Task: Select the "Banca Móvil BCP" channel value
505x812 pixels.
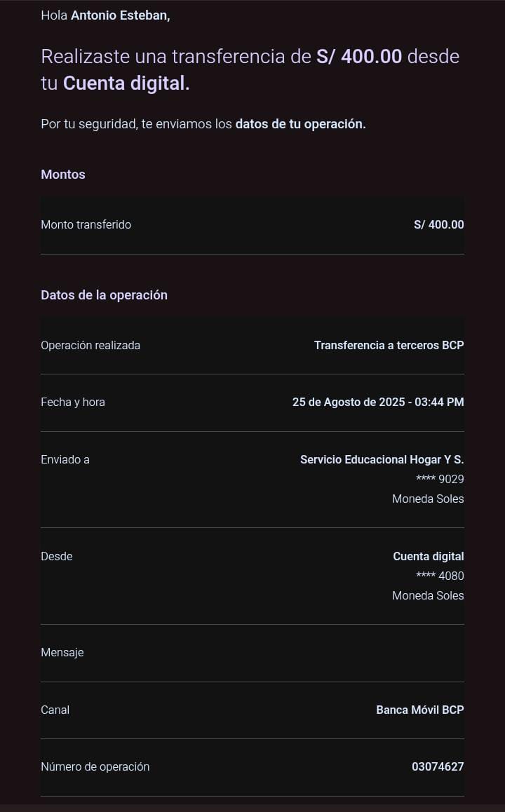Action: click(x=419, y=710)
